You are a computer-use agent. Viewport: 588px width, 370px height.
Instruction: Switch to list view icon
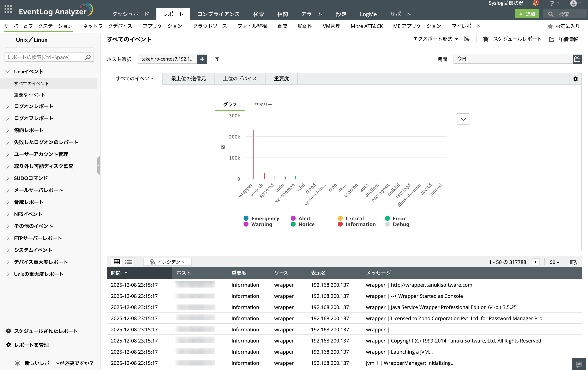click(128, 262)
